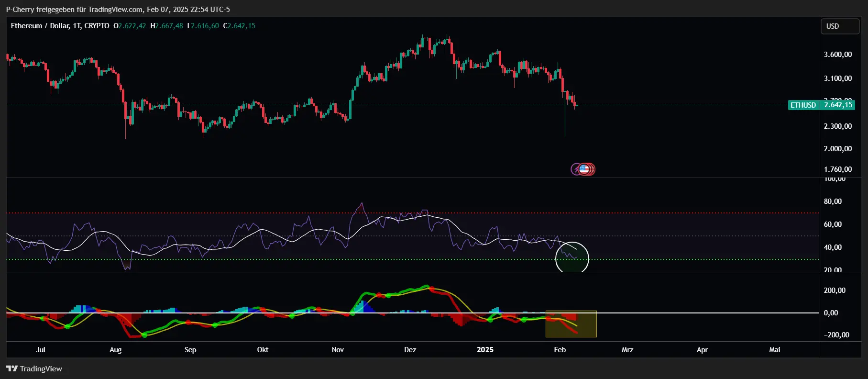The image size is (868, 379).
Task: Click the 2.300,00 price axis label
Action: coord(837,126)
